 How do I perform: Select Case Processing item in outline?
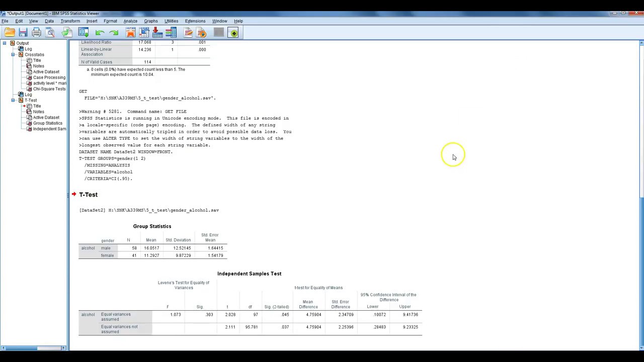(x=49, y=77)
